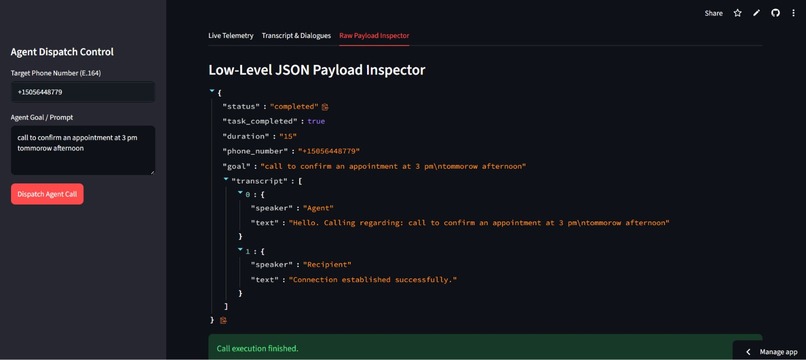Image resolution: width=806 pixels, height=360 pixels.
Task: Collapse the "transcript" array arrow
Action: click(x=226, y=179)
